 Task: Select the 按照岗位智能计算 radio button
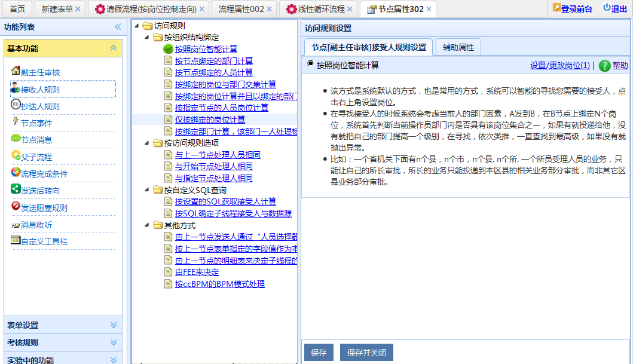click(310, 63)
